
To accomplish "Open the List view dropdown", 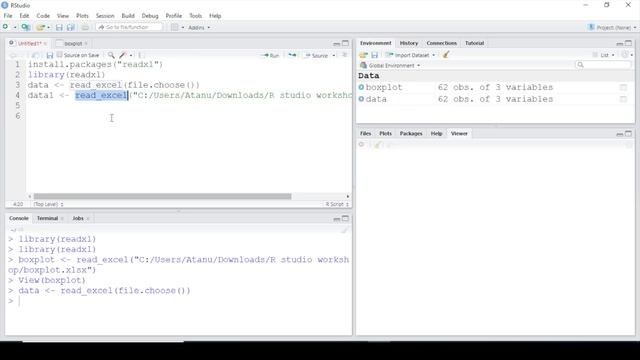I will (x=604, y=55).
